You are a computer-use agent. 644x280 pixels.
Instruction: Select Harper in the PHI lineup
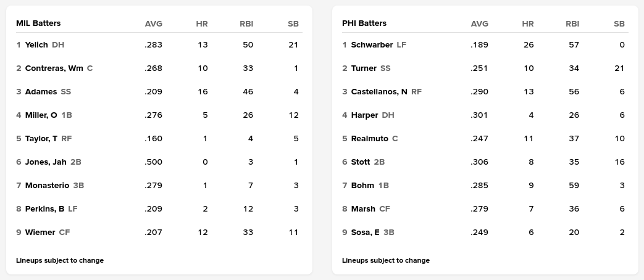(x=364, y=115)
